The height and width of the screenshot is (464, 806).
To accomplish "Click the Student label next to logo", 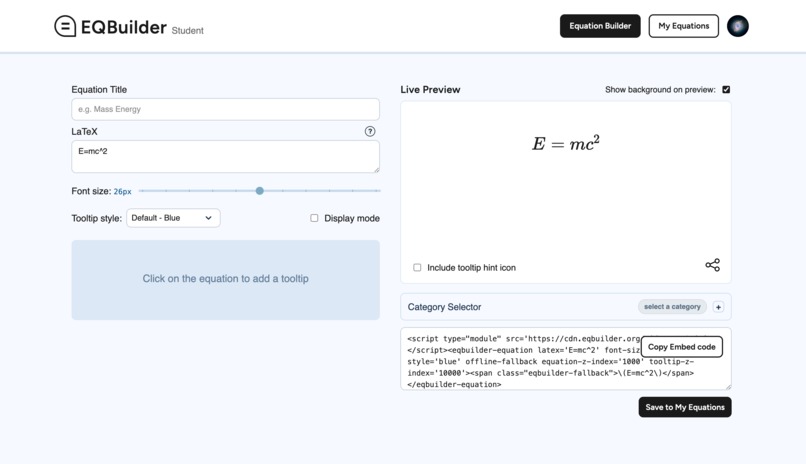I will (188, 31).
